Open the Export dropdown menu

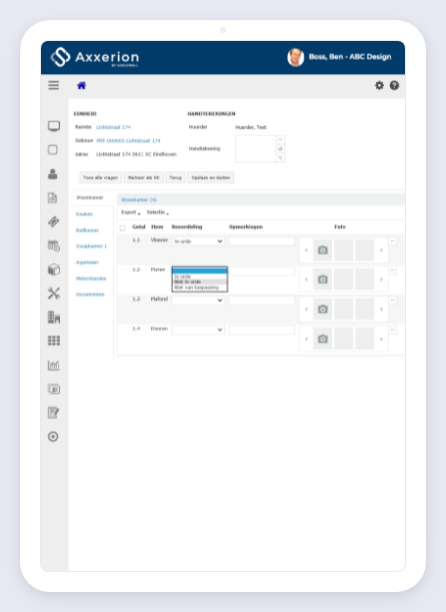click(131, 212)
